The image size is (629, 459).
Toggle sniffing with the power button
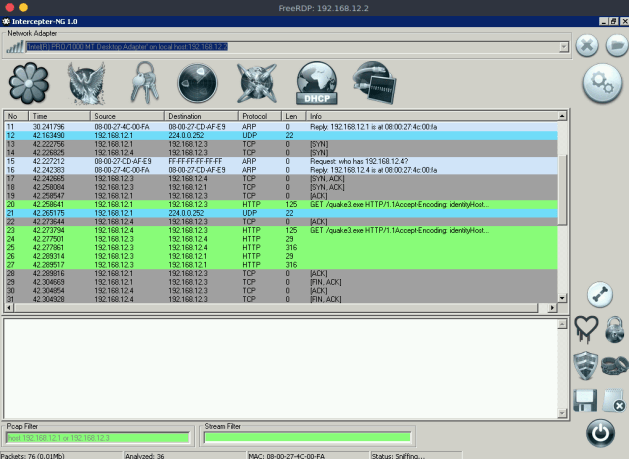pos(600,434)
